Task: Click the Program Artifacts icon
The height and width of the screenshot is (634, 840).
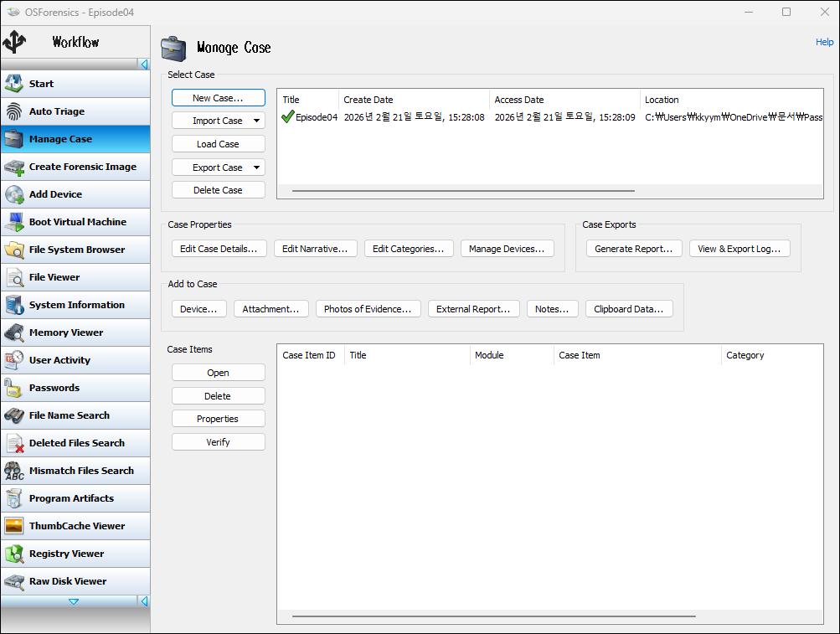Action: point(14,498)
